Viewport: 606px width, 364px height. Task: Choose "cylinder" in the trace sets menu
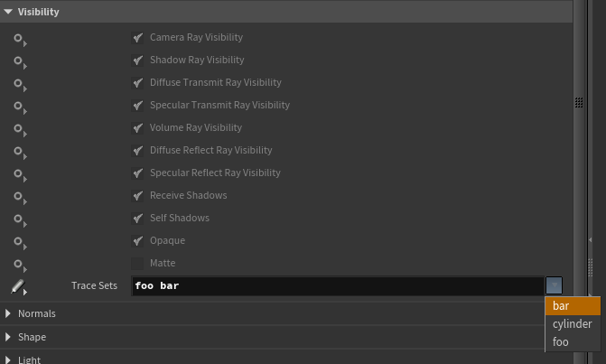coord(572,324)
